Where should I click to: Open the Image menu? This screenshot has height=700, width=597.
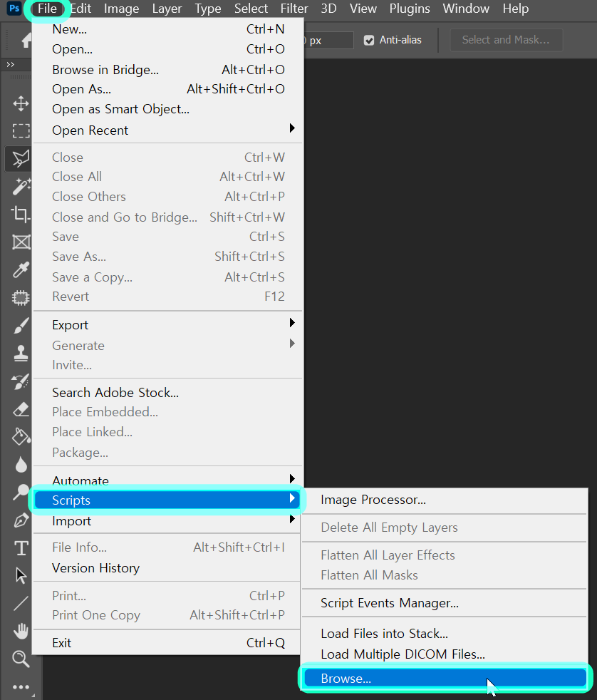pos(121,9)
